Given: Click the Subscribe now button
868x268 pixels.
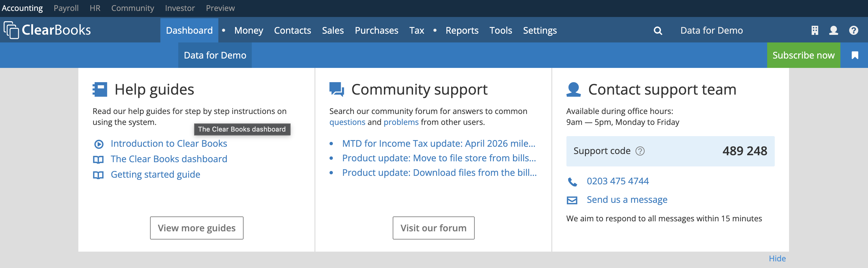Looking at the screenshot, I should click(803, 55).
